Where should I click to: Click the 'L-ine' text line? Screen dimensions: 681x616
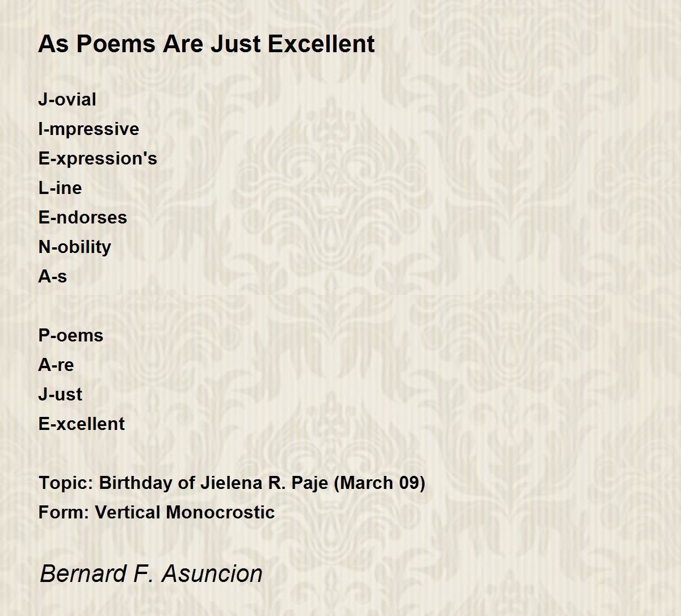[60, 188]
